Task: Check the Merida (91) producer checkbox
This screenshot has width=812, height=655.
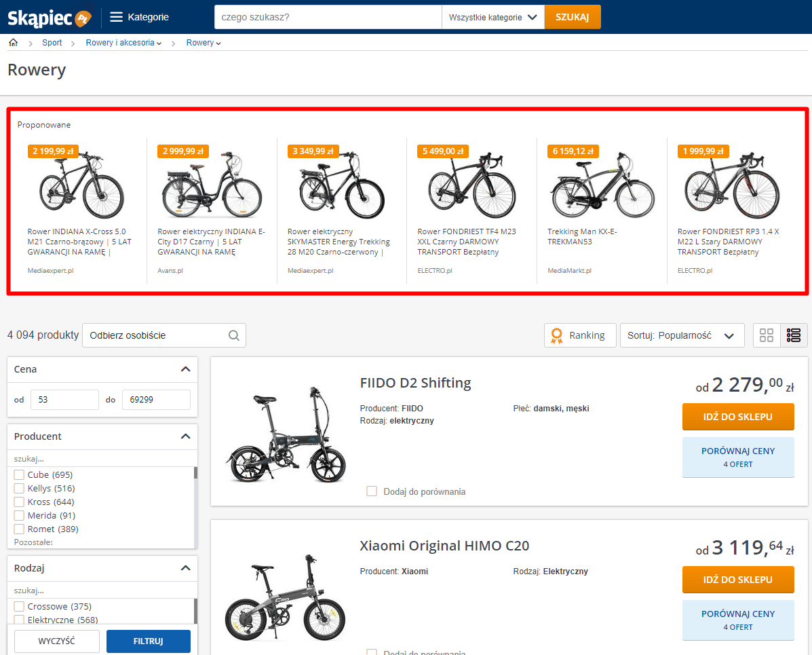Action: click(19, 515)
